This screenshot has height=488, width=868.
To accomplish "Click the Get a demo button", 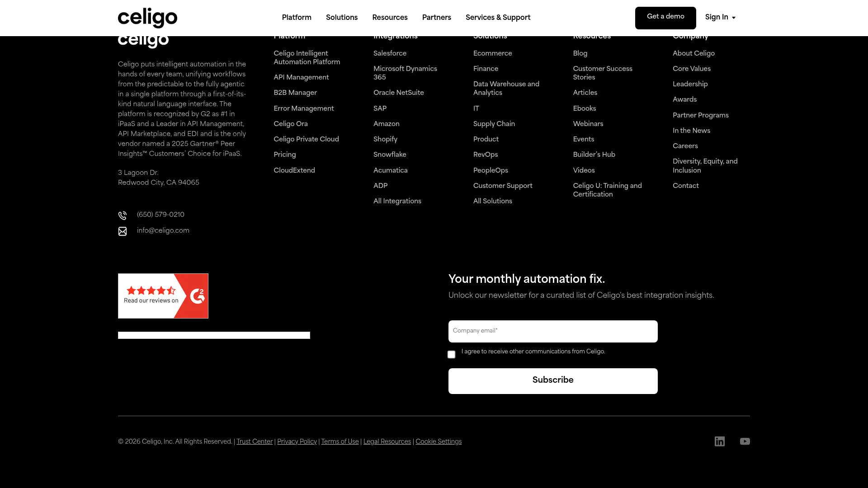I will [x=665, y=18].
